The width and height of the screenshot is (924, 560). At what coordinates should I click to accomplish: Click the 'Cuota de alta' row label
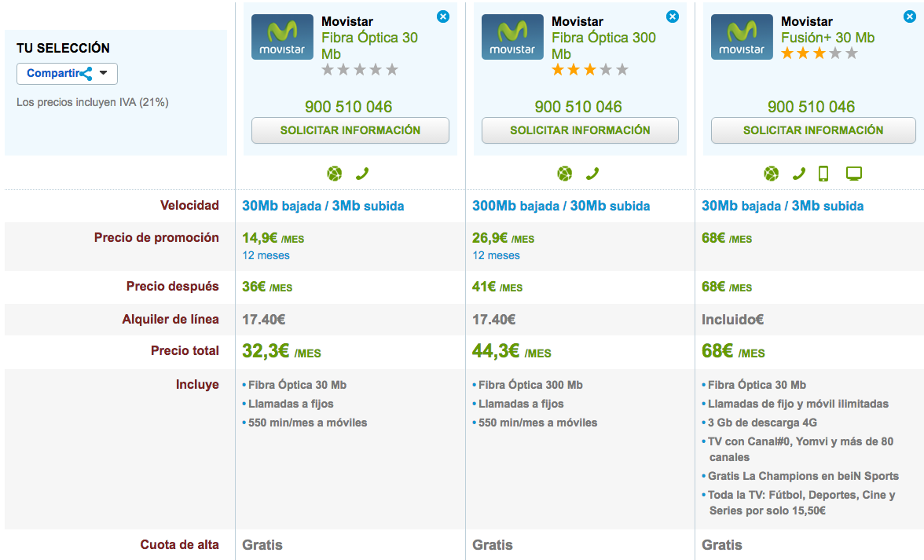(x=180, y=545)
